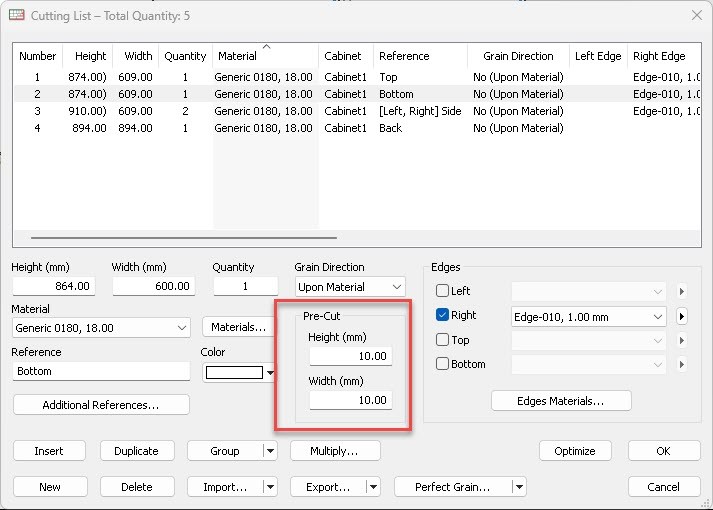Click the arrow button beside Left edge dropdown
This screenshot has height=510, width=713.
click(x=682, y=292)
